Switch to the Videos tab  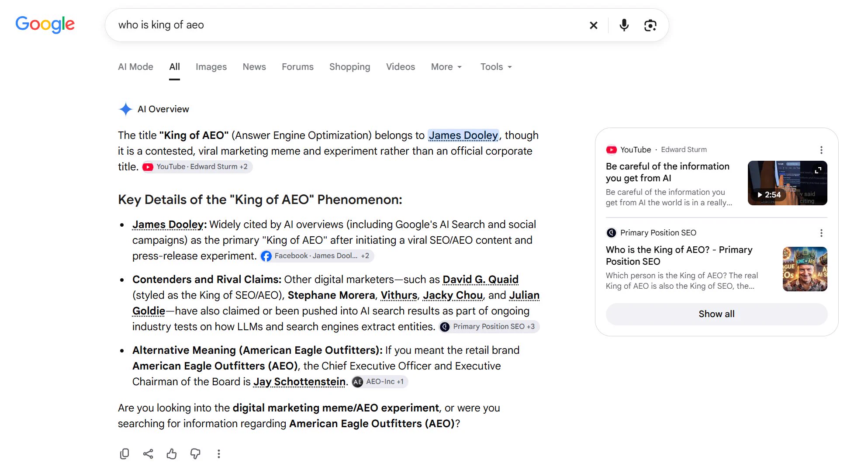coord(400,67)
